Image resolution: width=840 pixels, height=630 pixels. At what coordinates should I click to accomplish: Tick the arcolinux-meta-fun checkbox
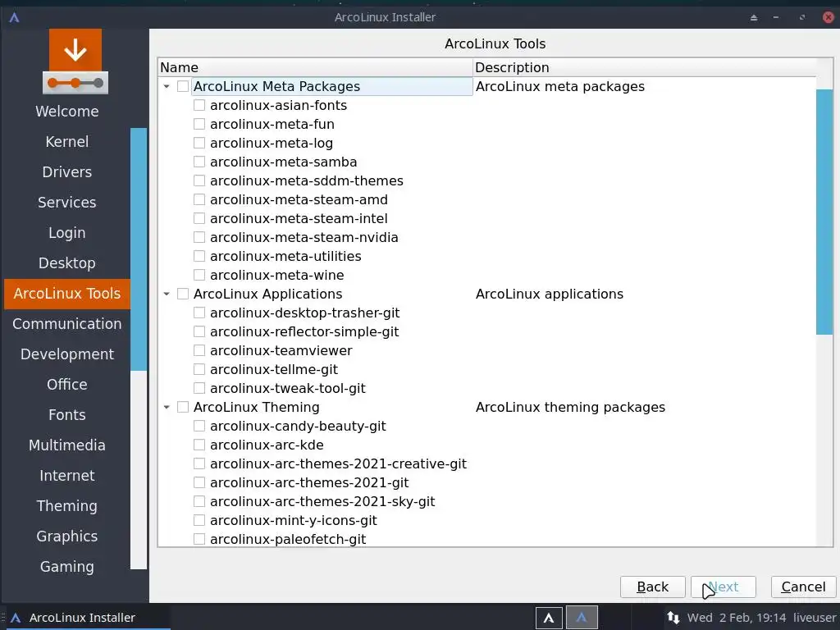point(199,125)
